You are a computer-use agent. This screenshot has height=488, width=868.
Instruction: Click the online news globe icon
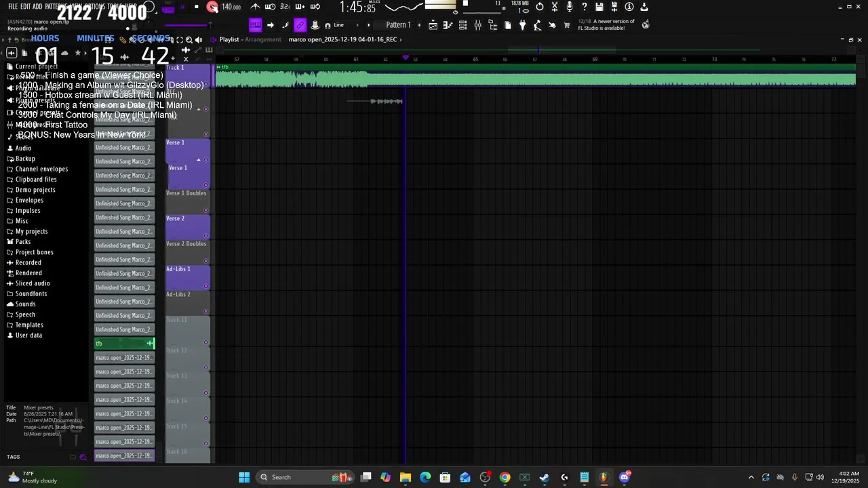point(646,24)
